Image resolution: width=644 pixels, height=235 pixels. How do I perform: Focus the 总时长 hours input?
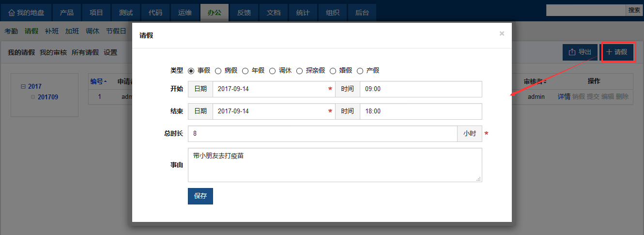pos(322,134)
